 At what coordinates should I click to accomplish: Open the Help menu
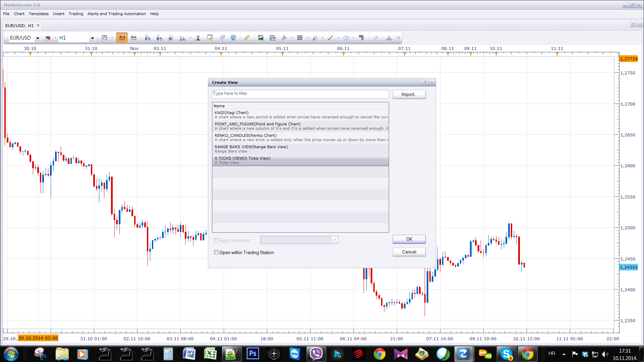pyautogui.click(x=154, y=14)
